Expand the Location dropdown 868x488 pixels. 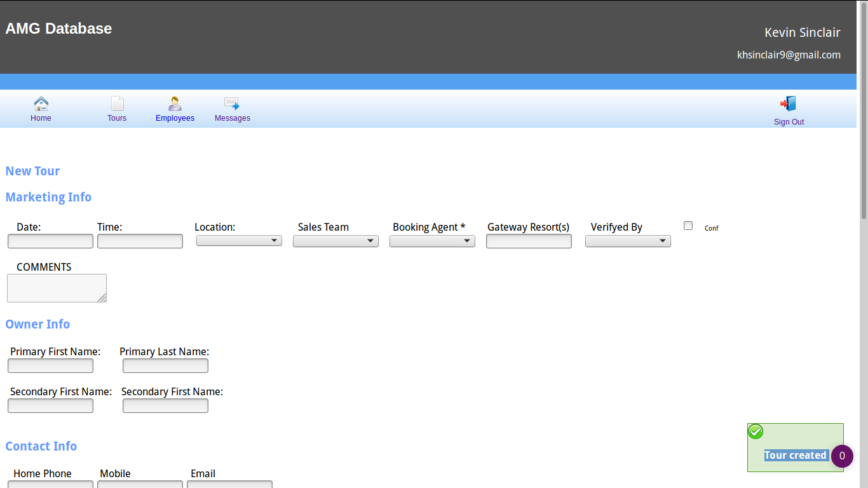point(239,241)
